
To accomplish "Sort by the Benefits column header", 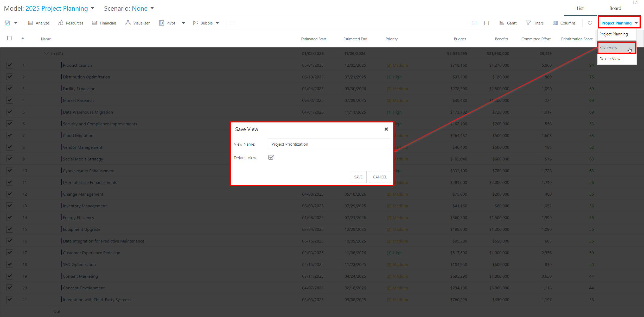I will [x=501, y=39].
